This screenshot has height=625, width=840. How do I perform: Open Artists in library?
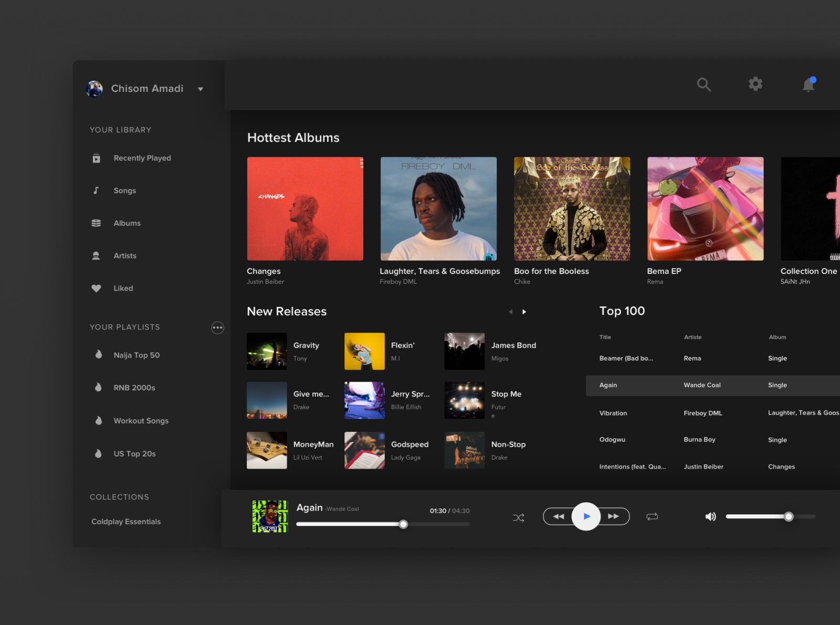click(125, 256)
